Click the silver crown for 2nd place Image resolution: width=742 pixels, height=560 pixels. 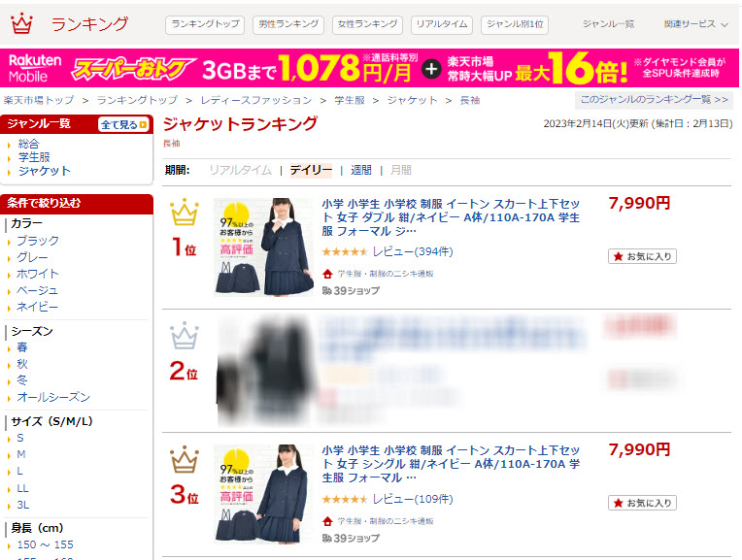[x=185, y=336]
